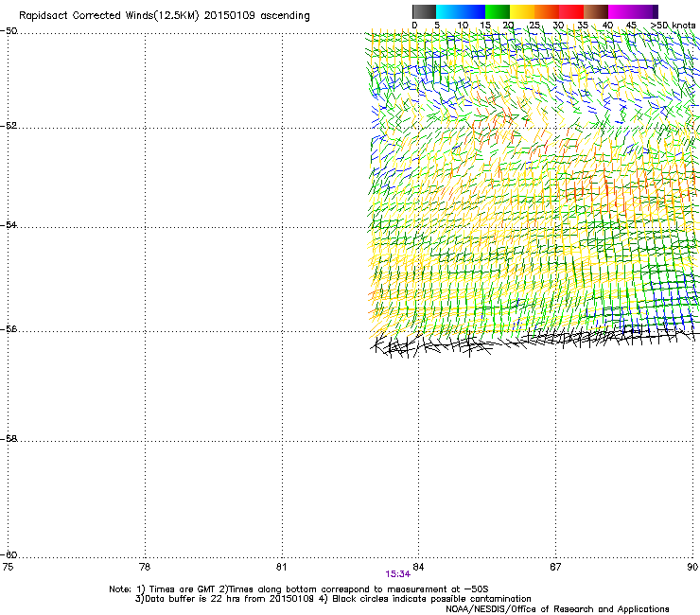Select the red 30-35 knots color band
This screenshot has width=700, height=615.
click(x=571, y=11)
